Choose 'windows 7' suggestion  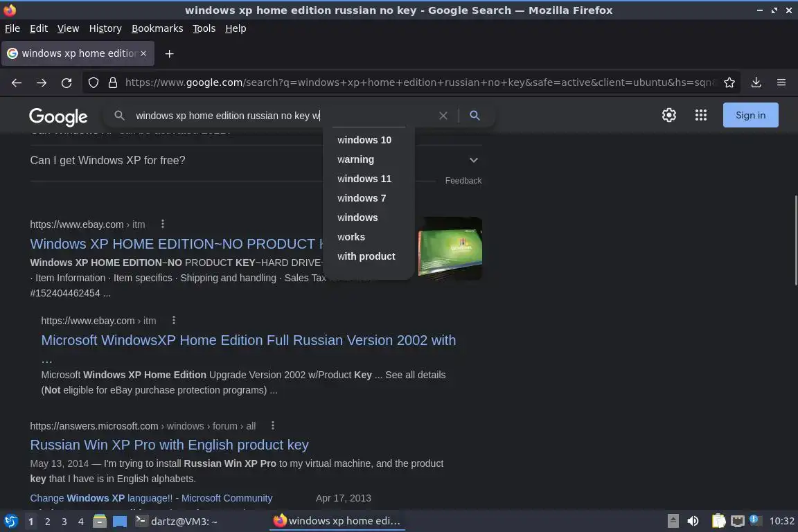(x=362, y=198)
